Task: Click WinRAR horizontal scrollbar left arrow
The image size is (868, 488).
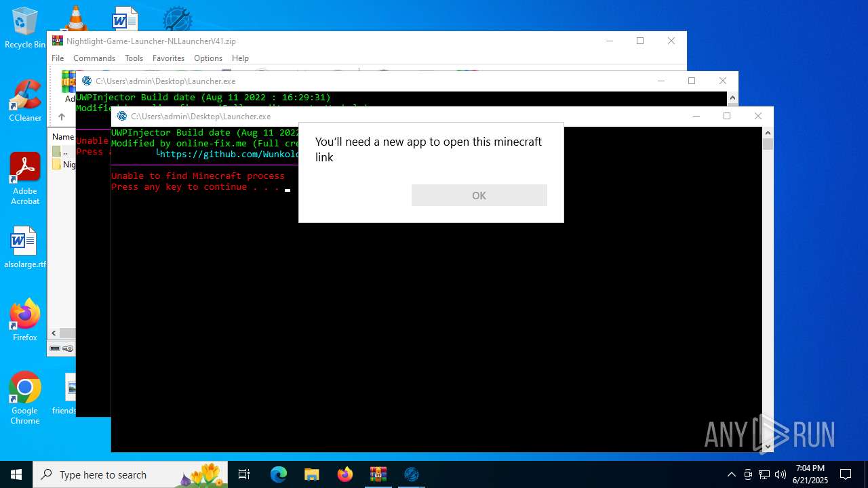Action: [54, 333]
